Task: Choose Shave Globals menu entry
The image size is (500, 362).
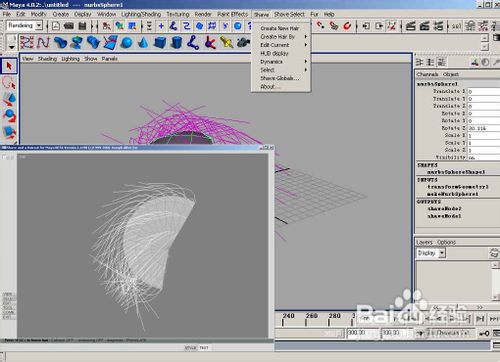Action: (280, 78)
